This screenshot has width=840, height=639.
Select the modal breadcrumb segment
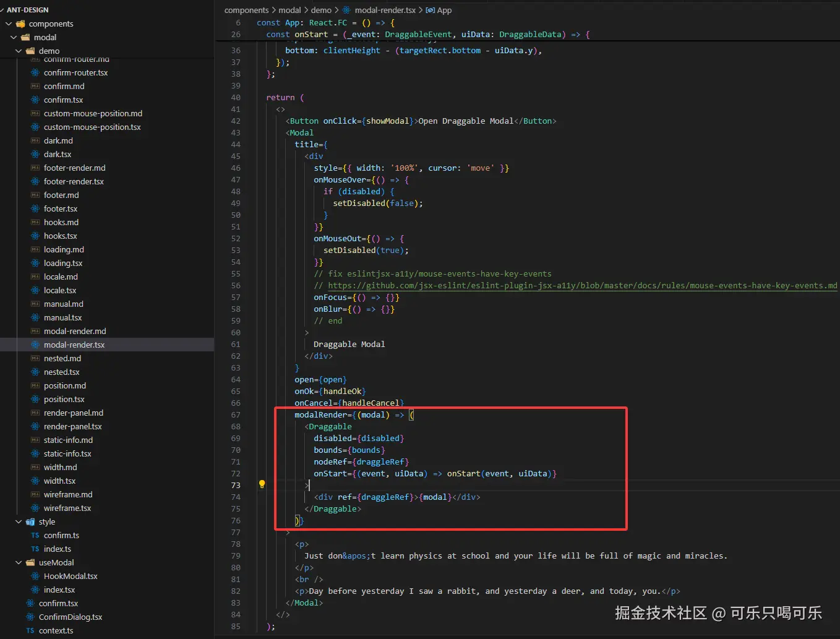(289, 10)
